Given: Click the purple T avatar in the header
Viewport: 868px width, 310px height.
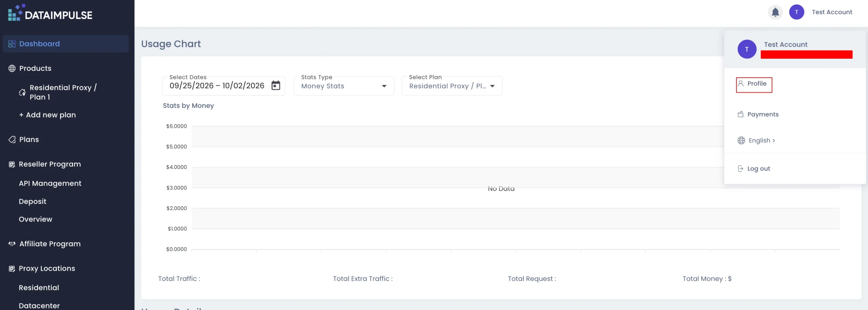Looking at the screenshot, I should tap(796, 12).
